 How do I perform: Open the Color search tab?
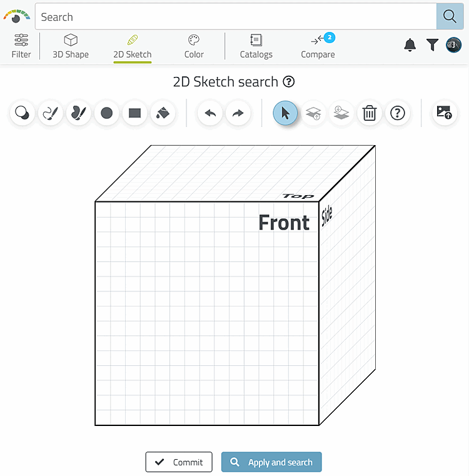point(194,46)
